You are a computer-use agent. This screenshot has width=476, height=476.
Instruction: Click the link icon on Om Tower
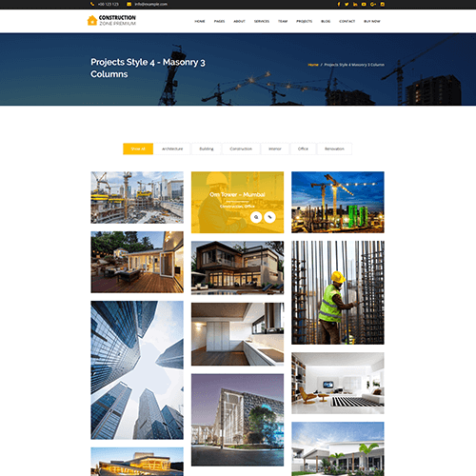coord(269,217)
